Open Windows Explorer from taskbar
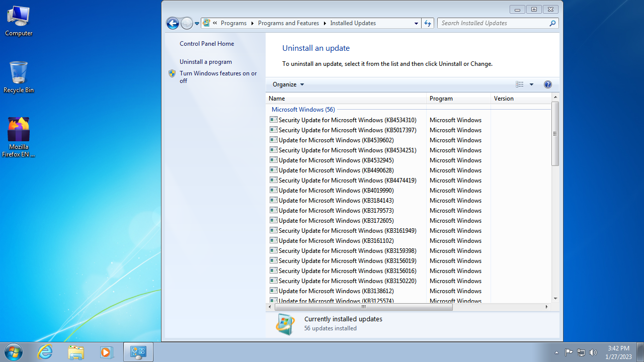 [x=76, y=352]
